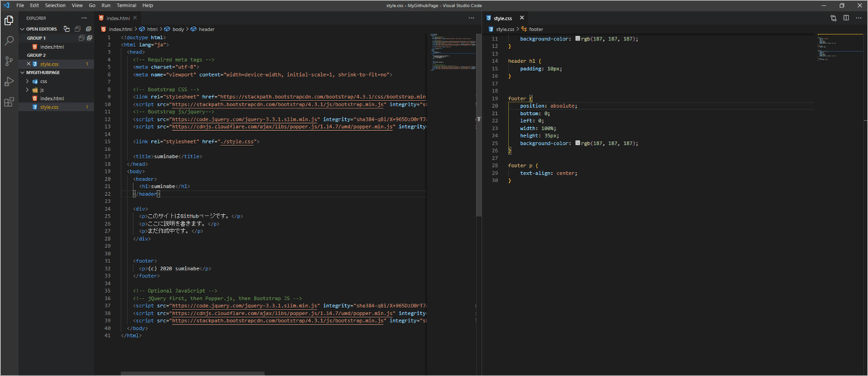The image size is (868, 376).
Task: Expand the css folder in the tree
Action: click(x=43, y=82)
